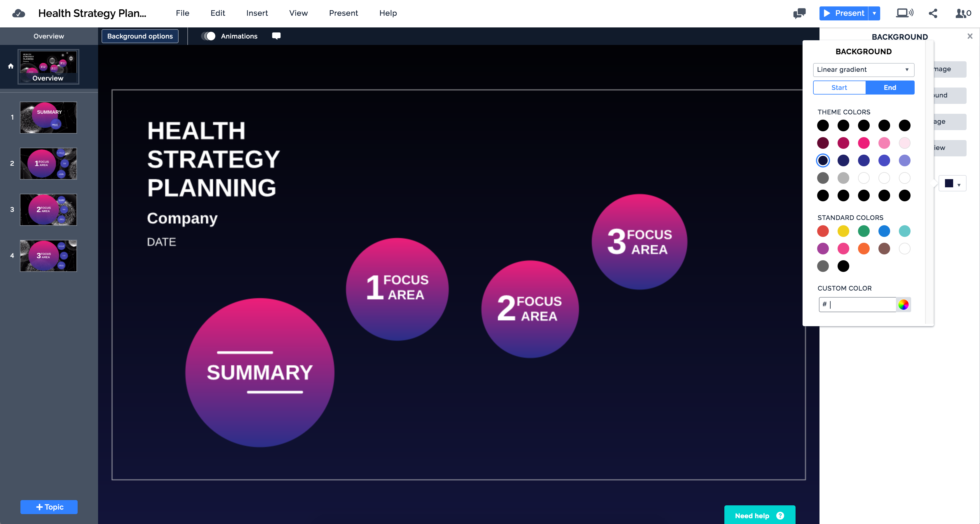Open the collaborators icon
The width and height of the screenshot is (980, 524).
963,13
